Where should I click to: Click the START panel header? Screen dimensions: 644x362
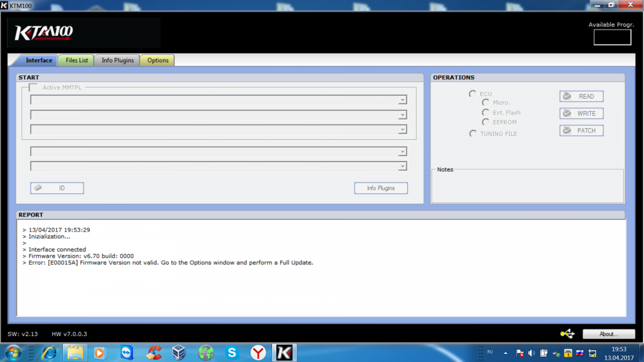[219, 78]
